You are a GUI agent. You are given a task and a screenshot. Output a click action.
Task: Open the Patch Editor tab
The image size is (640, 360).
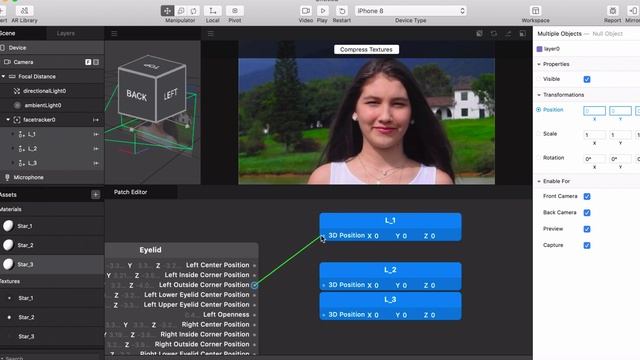tap(131, 192)
